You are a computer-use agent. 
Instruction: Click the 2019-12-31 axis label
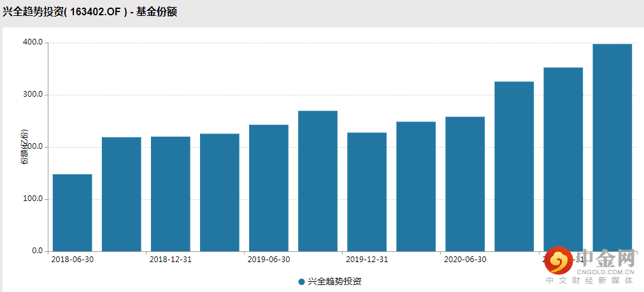pyautogui.click(x=367, y=260)
